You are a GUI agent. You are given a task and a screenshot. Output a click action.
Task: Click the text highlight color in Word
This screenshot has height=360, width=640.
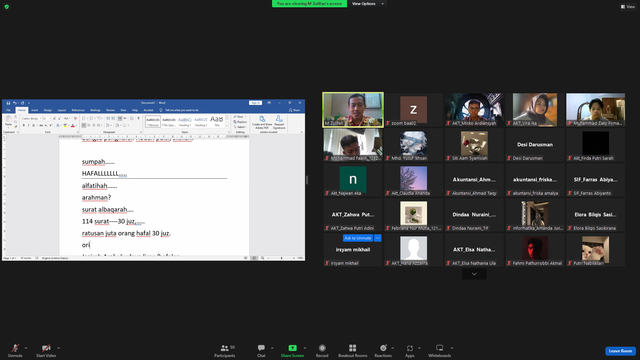tap(65, 125)
